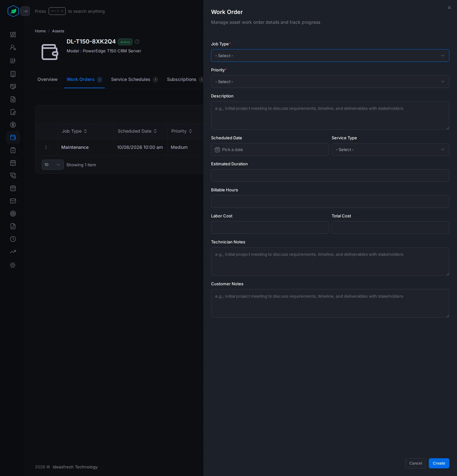Switch to the Service Schedules tab
Image resolution: width=457 pixels, height=476 pixels.
tap(135, 79)
